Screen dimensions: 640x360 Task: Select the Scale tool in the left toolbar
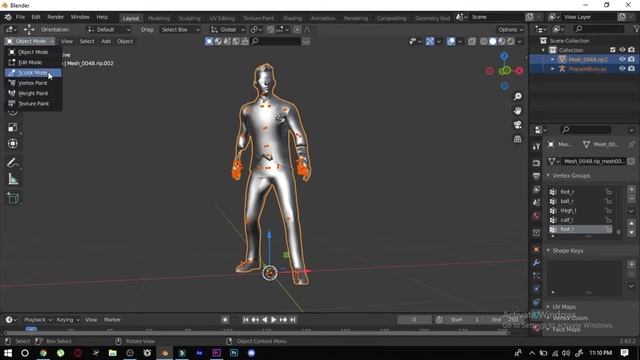click(13, 127)
